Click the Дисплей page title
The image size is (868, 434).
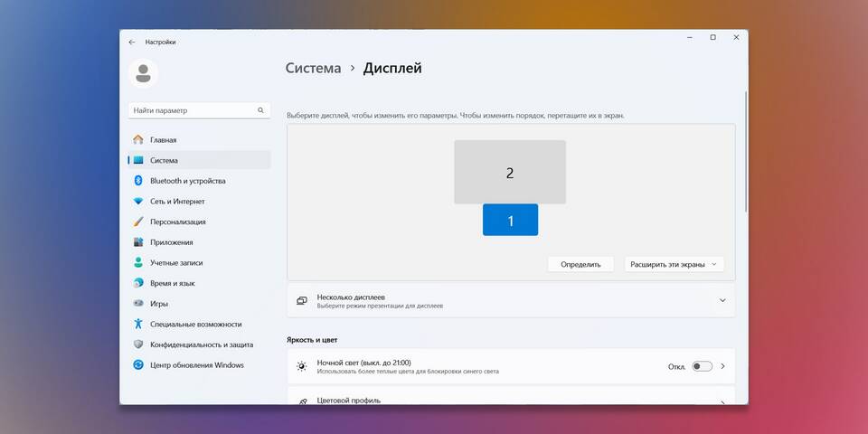pyautogui.click(x=392, y=69)
